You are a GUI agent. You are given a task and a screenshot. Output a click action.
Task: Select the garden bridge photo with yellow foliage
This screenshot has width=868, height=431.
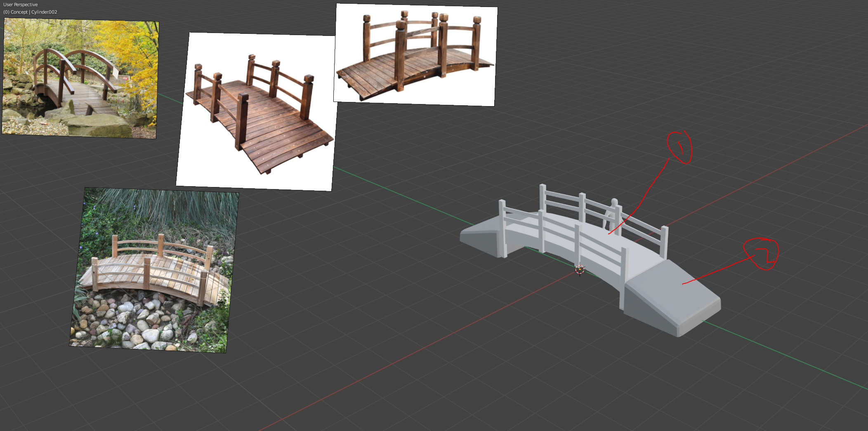[80, 78]
